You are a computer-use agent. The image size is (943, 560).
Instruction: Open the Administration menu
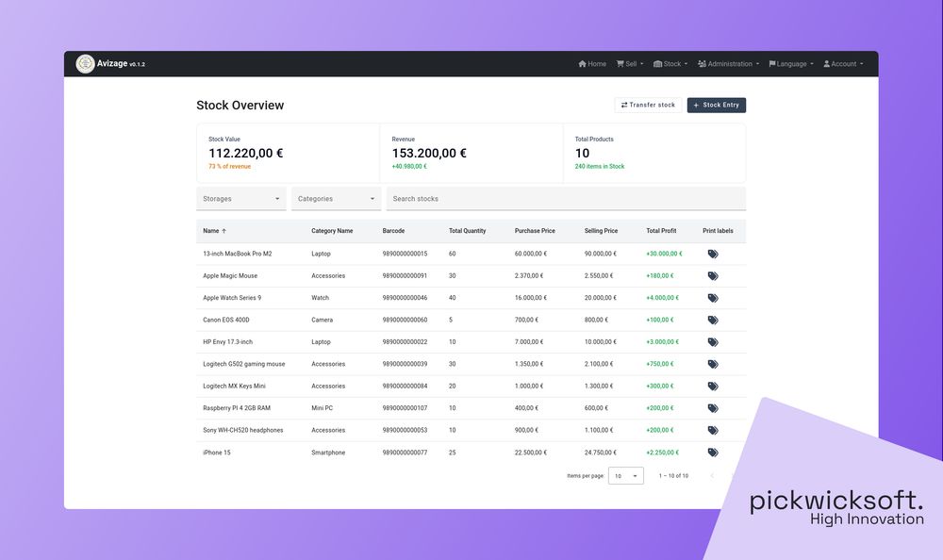tap(729, 64)
